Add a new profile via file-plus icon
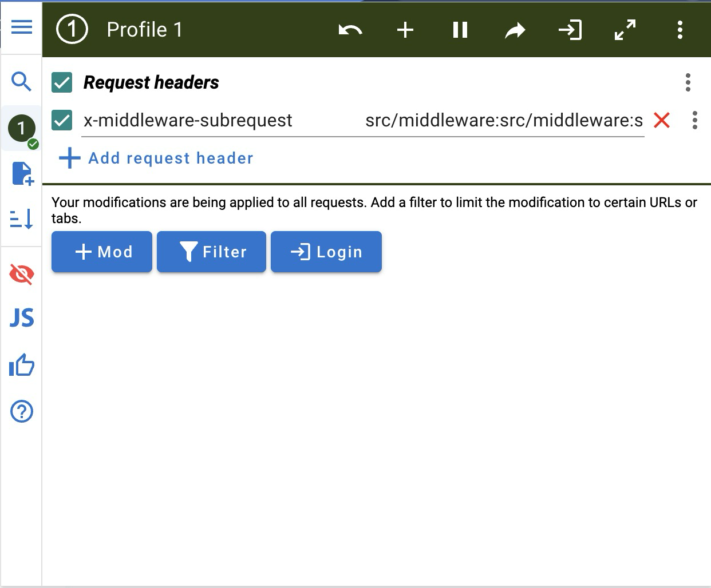 (x=23, y=173)
